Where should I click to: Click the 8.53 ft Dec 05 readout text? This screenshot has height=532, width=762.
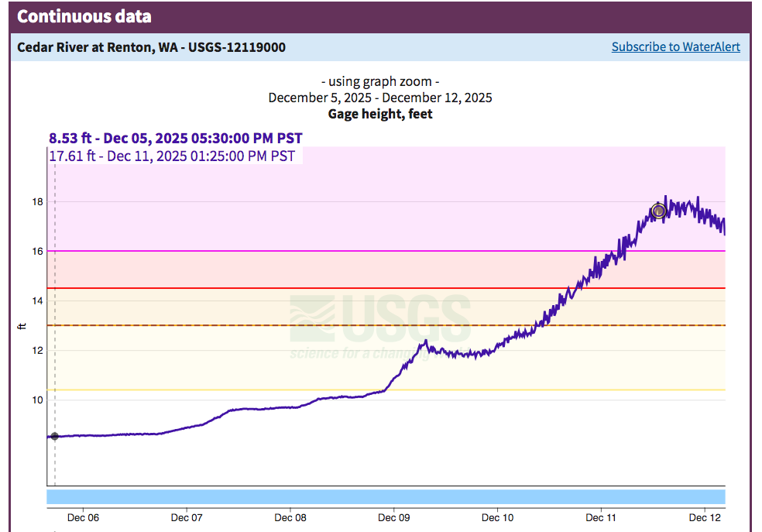point(176,138)
